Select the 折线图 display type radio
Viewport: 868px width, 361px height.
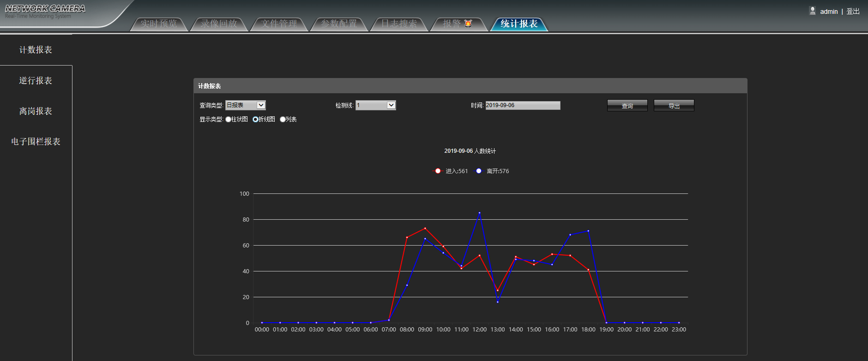tap(255, 120)
